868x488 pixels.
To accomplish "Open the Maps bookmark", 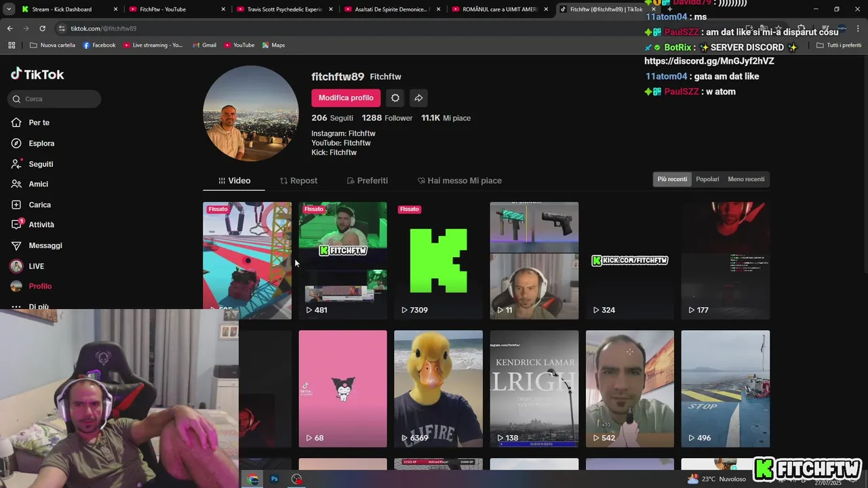I will click(x=274, y=45).
